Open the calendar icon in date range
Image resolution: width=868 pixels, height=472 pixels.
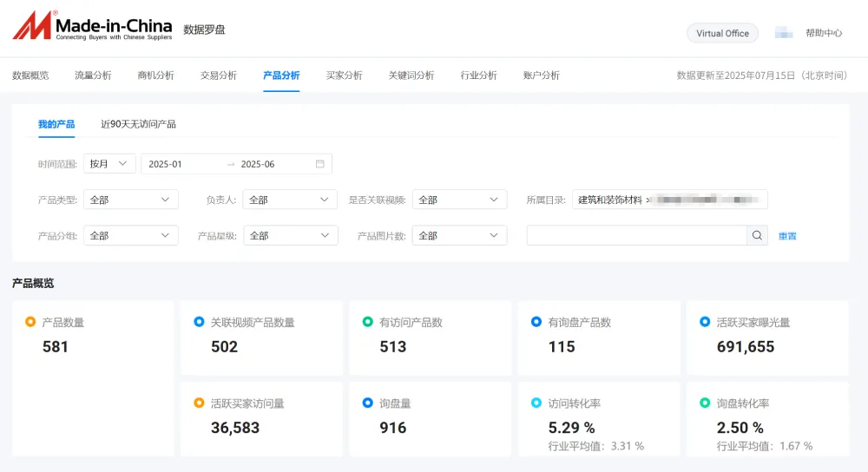[x=319, y=164]
